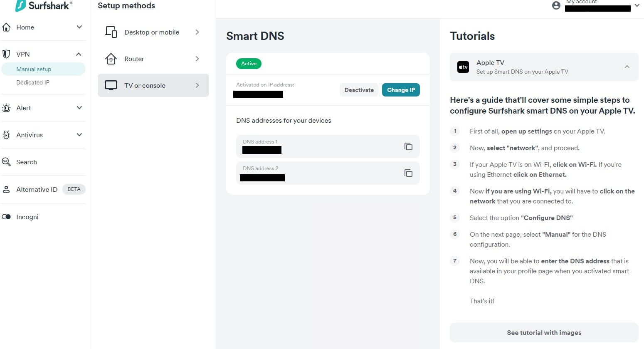
Task: Click the Tutorials heading
Action: coord(472,36)
